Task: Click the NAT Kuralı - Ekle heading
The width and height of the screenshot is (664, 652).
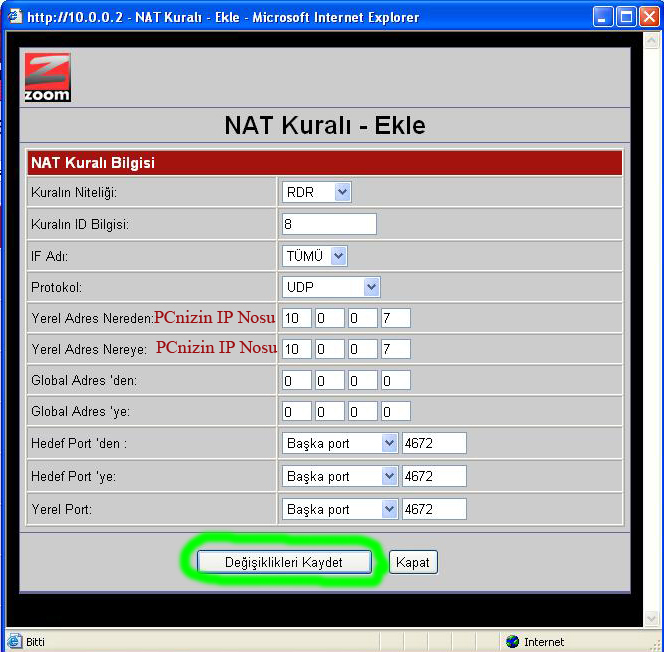Action: pyautogui.click(x=325, y=126)
